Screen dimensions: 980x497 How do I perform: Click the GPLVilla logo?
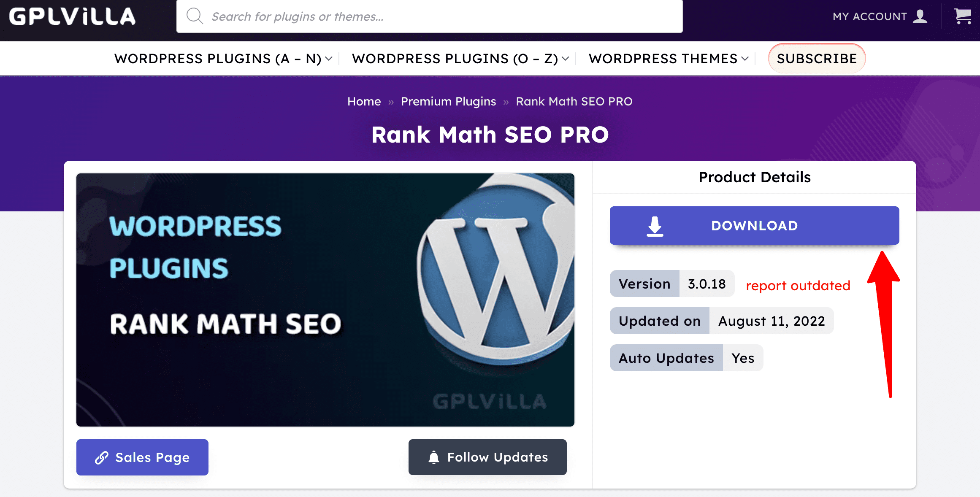[72, 17]
